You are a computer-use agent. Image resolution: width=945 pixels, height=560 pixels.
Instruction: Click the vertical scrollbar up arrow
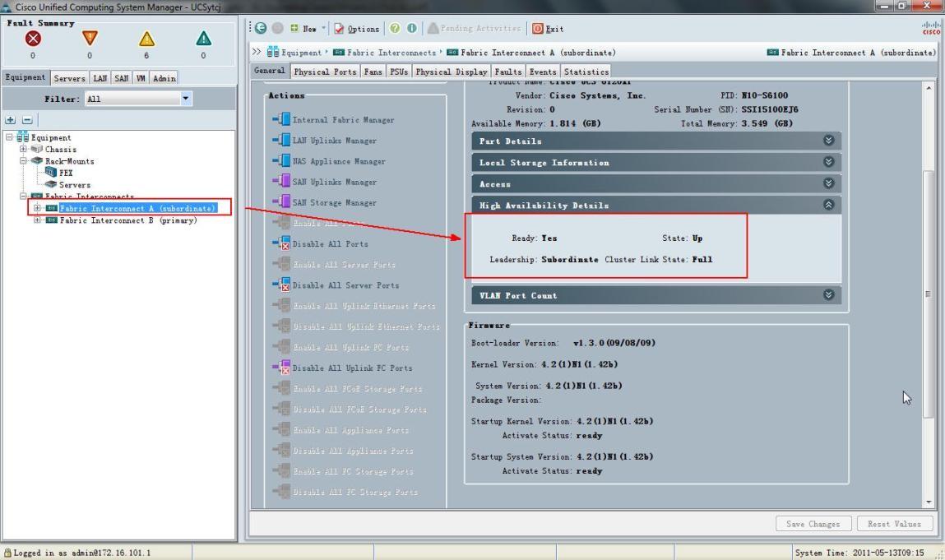(928, 88)
